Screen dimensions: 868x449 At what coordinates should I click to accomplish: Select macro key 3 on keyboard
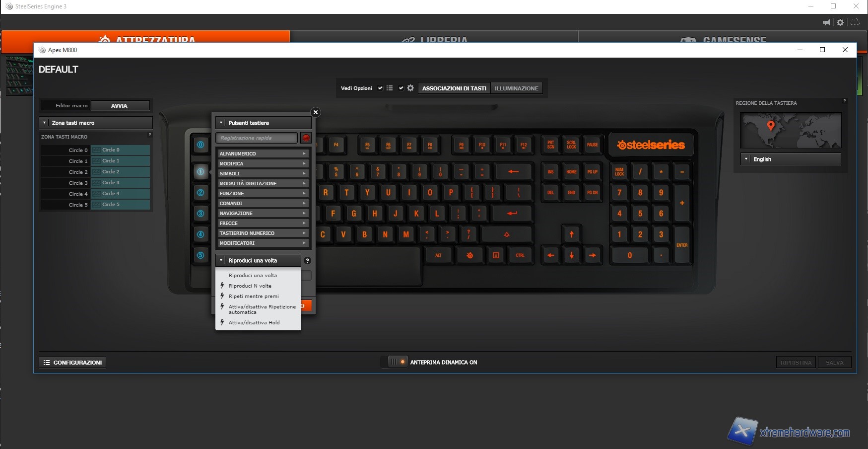200,214
